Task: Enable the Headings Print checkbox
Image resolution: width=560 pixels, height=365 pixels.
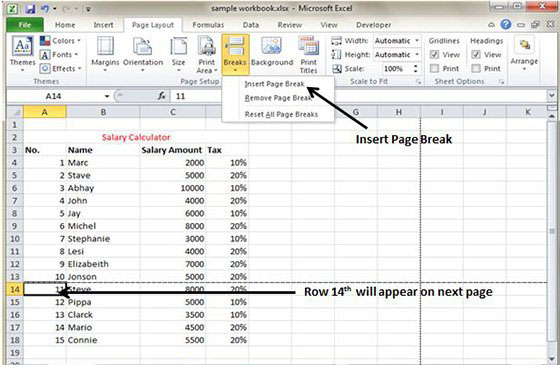Action: point(476,68)
